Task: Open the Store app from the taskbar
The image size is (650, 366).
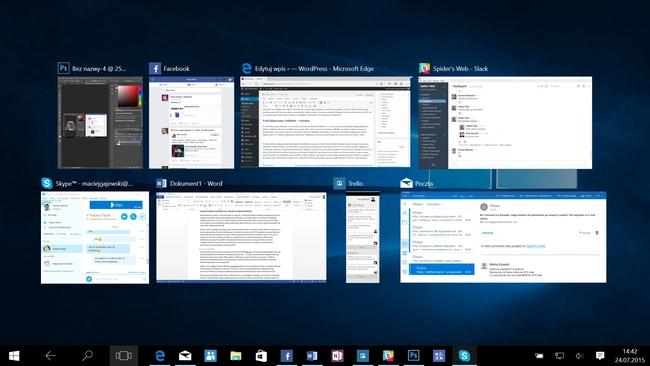Action: [x=261, y=356]
